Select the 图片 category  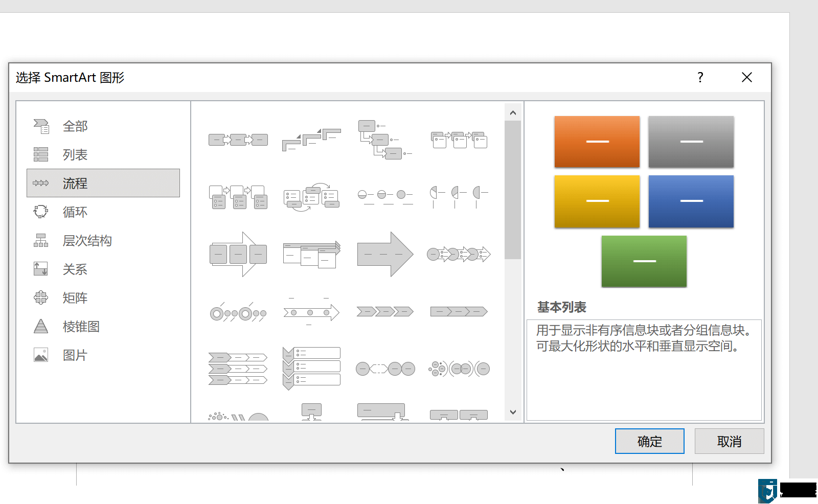(103, 355)
